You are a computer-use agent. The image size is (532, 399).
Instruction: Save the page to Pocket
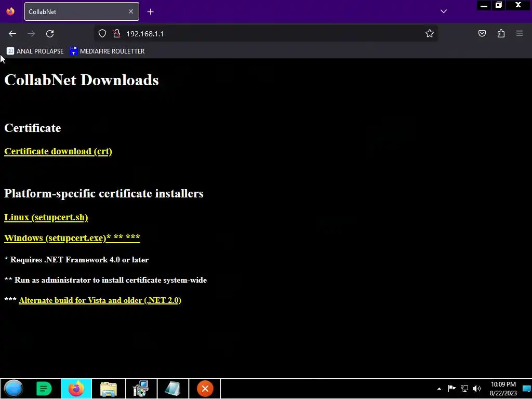pos(482,33)
